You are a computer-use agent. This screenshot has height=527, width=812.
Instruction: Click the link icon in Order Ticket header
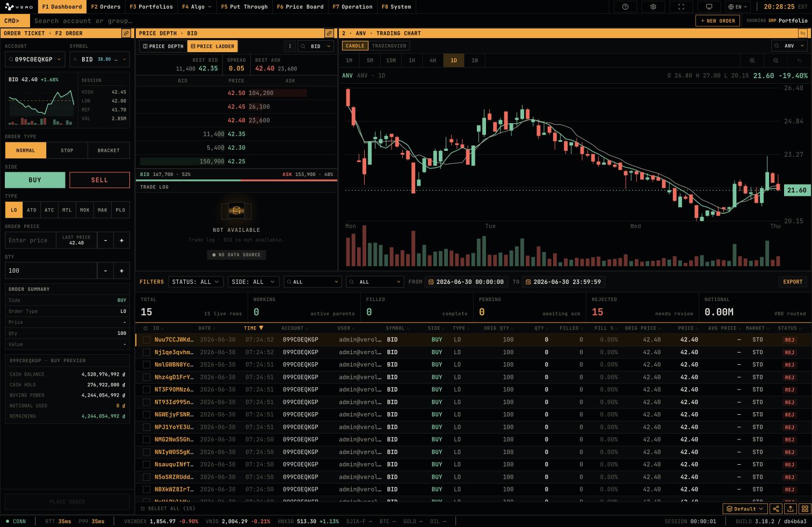pos(126,33)
